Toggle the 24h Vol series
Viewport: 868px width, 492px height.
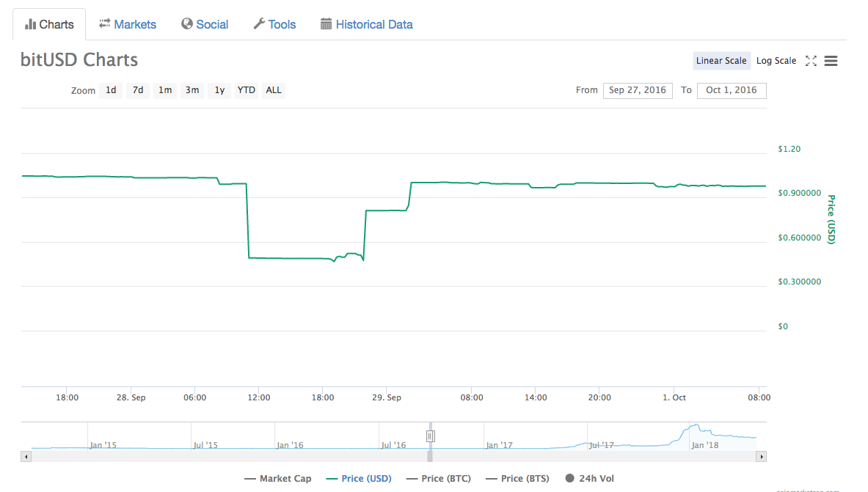[x=590, y=479]
